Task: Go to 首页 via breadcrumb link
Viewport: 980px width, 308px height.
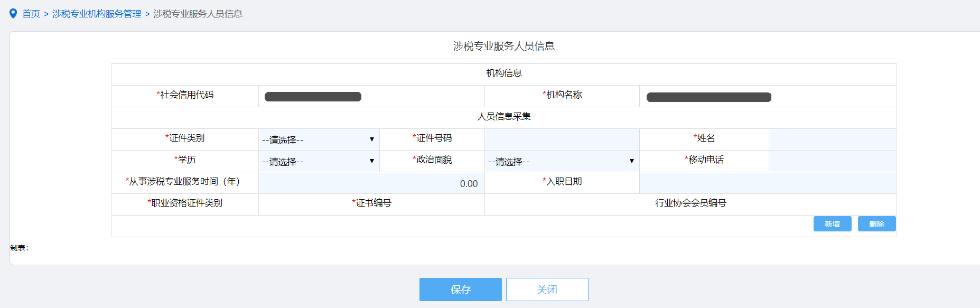Action: tap(31, 14)
